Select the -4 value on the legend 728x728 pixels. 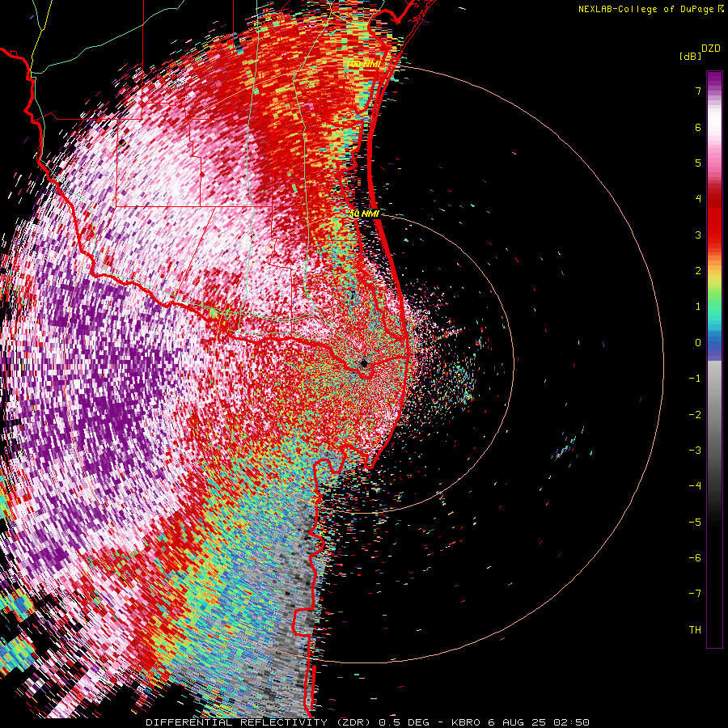coord(695,486)
